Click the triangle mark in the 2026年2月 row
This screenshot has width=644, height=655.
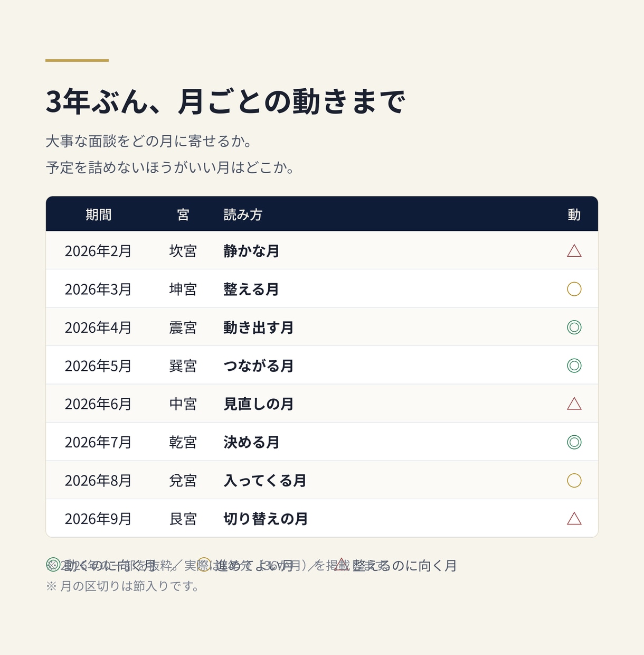[574, 251]
